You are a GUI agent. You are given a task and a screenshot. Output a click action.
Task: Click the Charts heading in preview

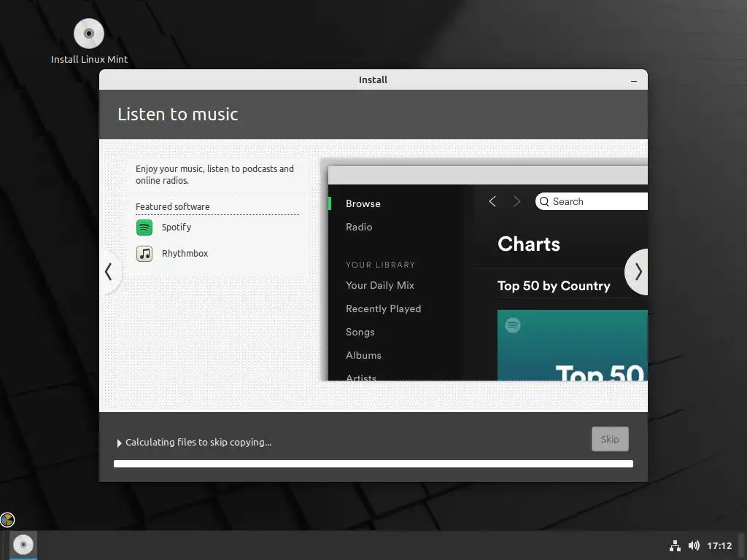point(528,244)
